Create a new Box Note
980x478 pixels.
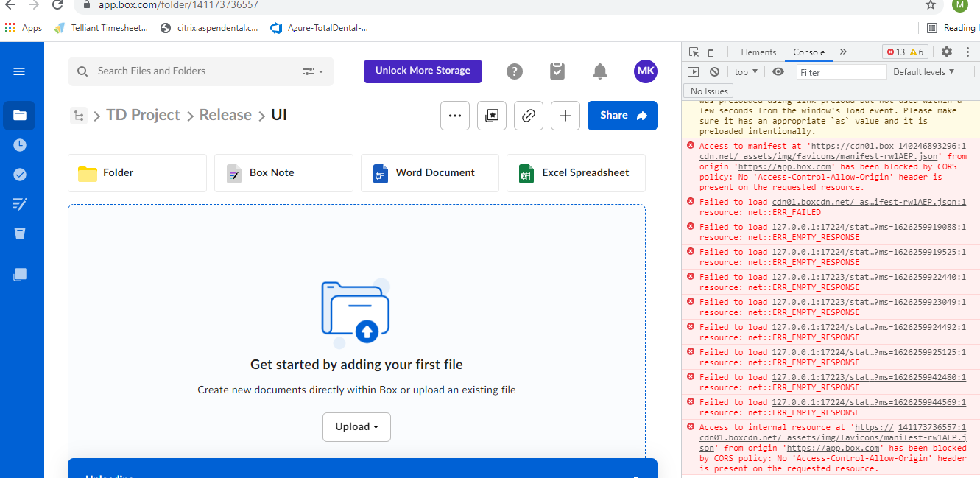coord(283,173)
